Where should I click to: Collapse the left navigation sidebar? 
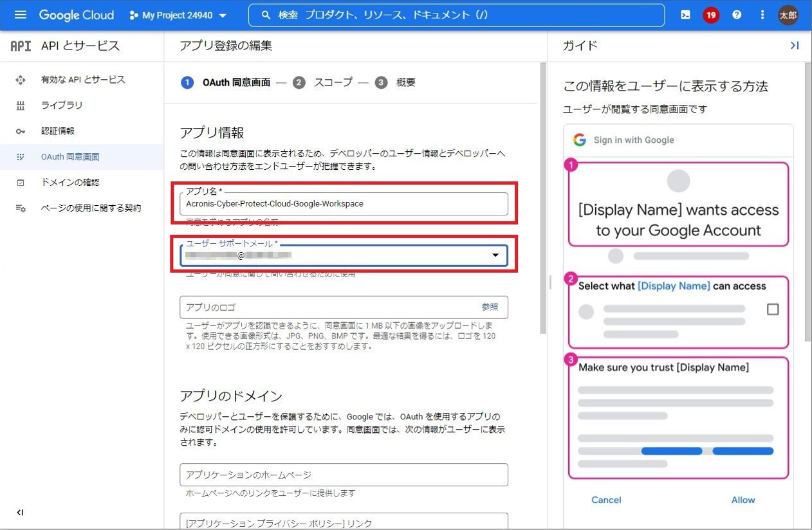tap(20, 513)
